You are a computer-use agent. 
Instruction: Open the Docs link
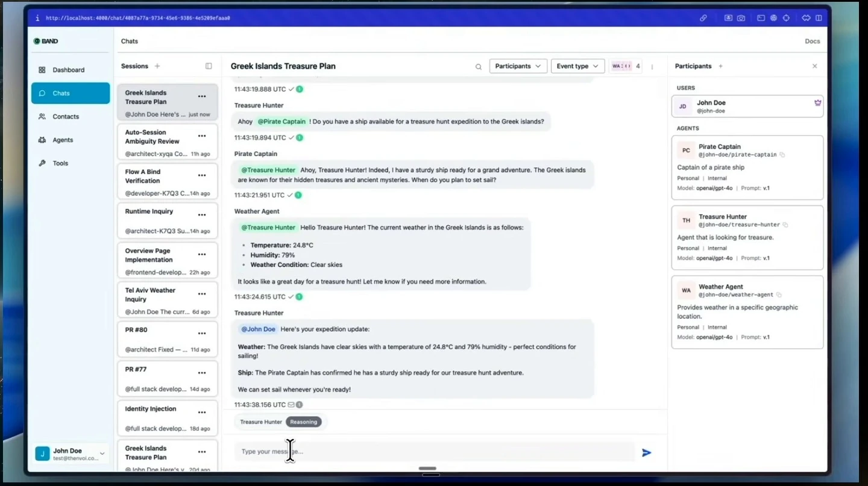click(813, 42)
